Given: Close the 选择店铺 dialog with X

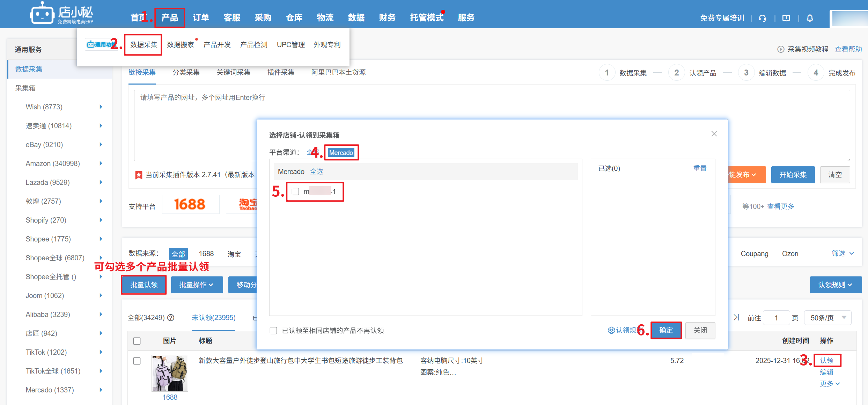Looking at the screenshot, I should pyautogui.click(x=714, y=134).
